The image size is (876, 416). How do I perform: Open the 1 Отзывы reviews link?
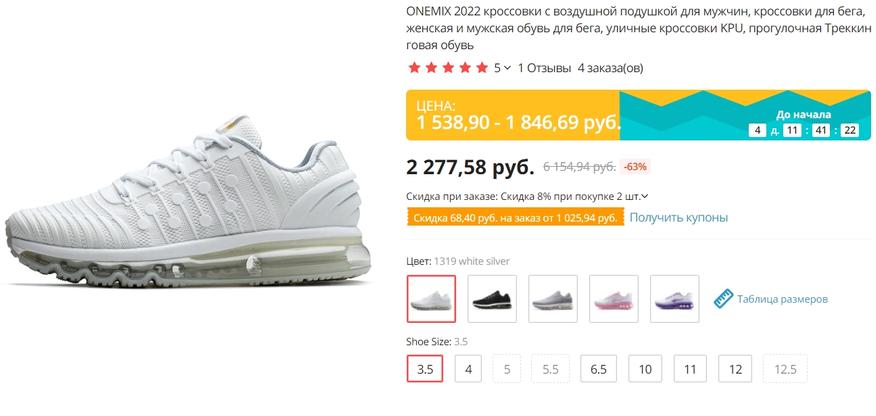(545, 68)
